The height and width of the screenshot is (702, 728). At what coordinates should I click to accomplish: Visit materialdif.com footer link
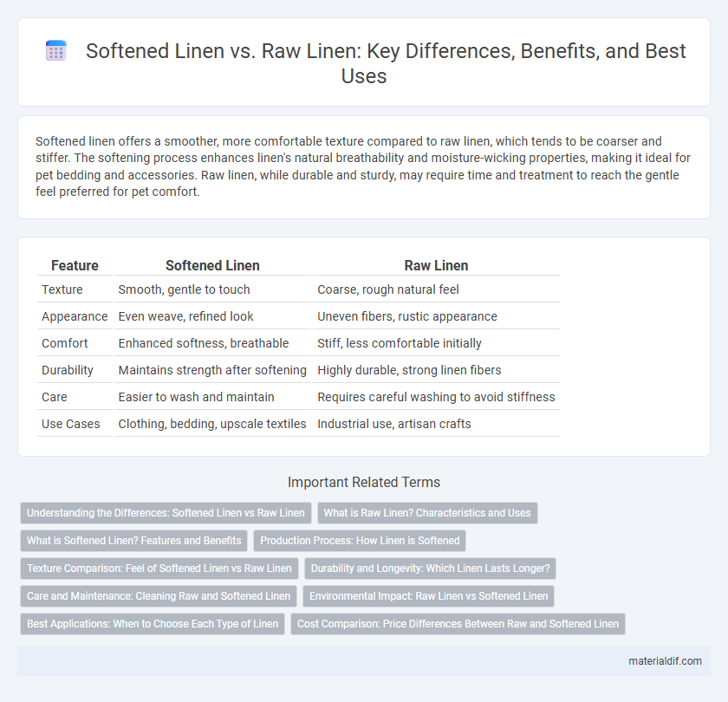[x=665, y=661]
